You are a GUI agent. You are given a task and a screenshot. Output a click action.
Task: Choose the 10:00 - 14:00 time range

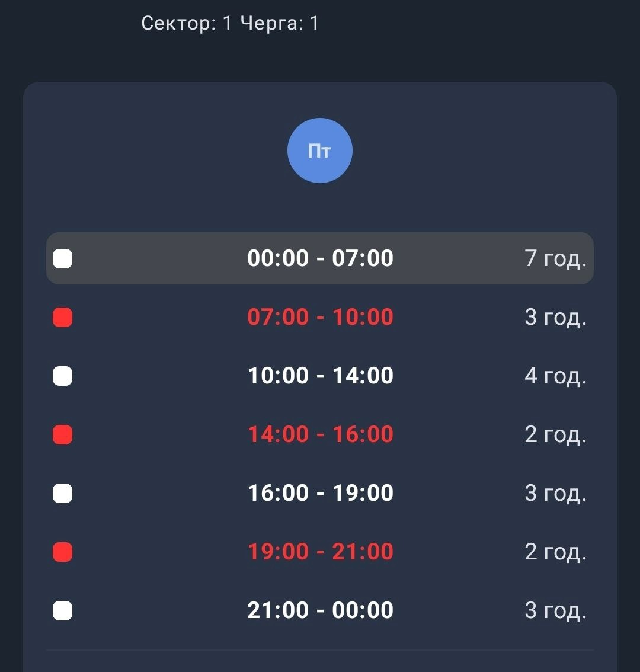320,376
